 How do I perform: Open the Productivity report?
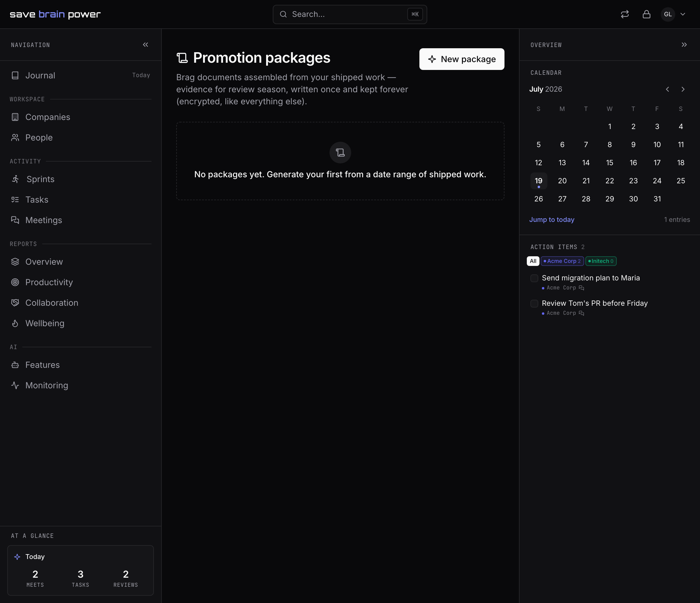click(80, 282)
